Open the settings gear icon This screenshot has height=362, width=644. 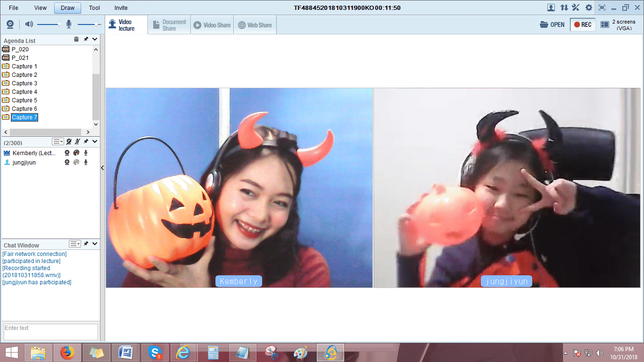coord(588,8)
